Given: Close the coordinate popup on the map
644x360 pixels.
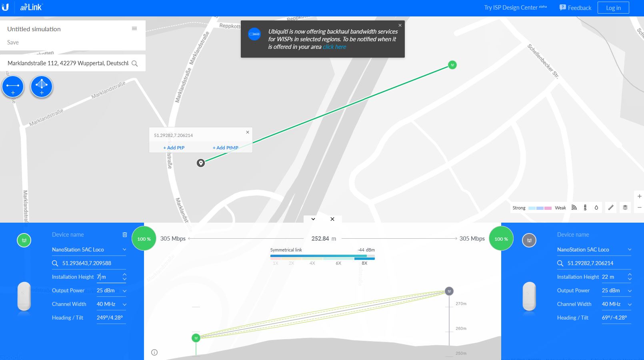Looking at the screenshot, I should (x=248, y=132).
